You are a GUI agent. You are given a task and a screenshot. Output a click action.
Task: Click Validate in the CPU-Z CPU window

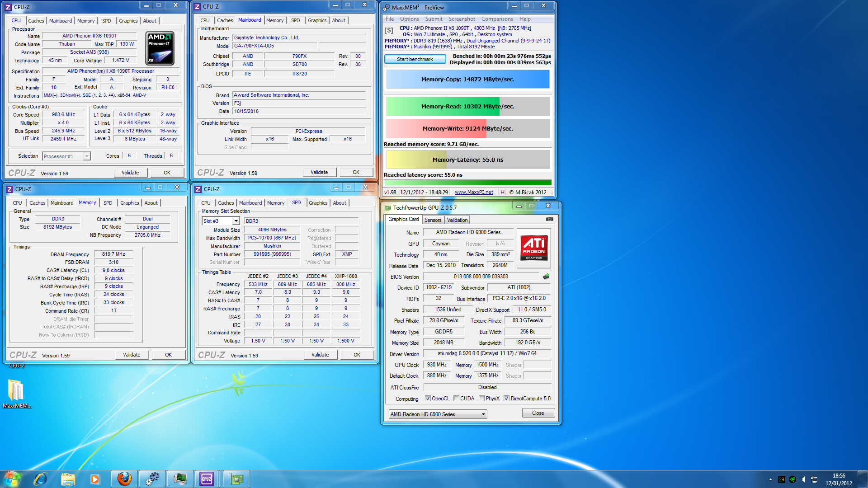click(130, 173)
